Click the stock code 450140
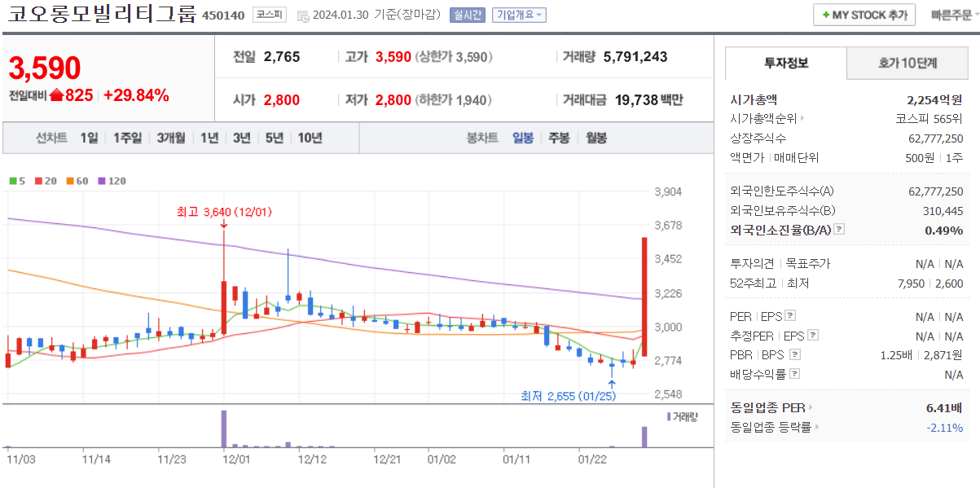This screenshot has height=488, width=980. pos(223,15)
